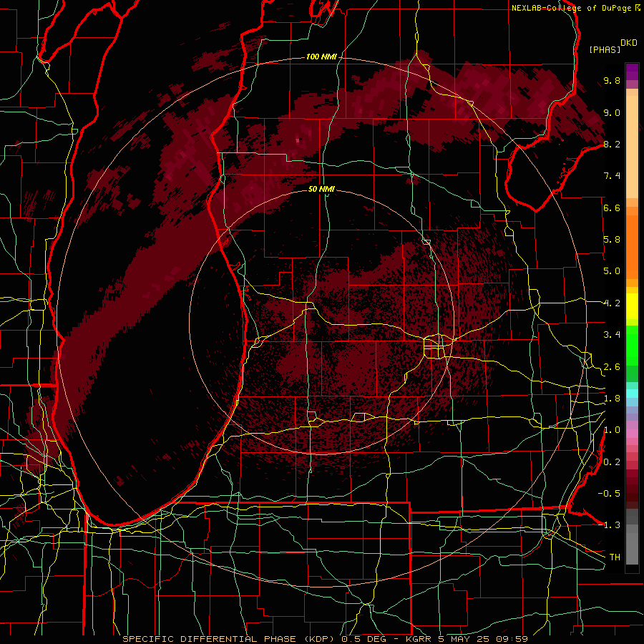644x644 pixels.
Task: Click the 3.4 scale value
Action: (612, 335)
